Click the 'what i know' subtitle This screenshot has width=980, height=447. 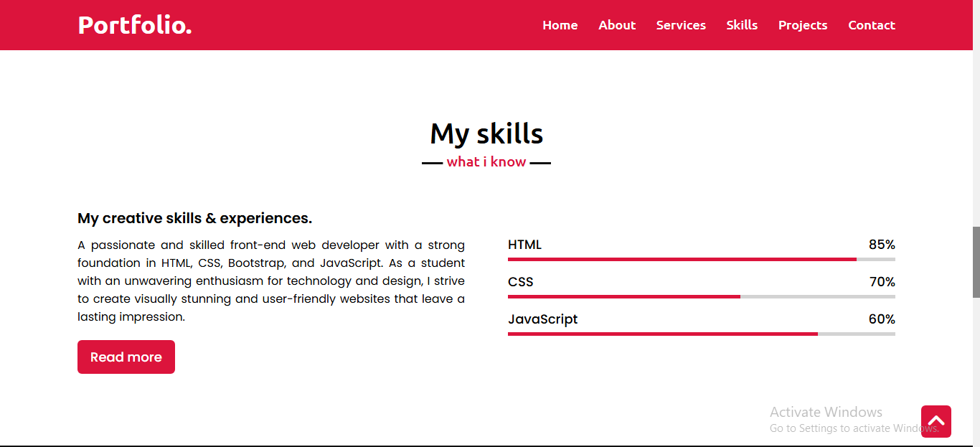click(486, 162)
